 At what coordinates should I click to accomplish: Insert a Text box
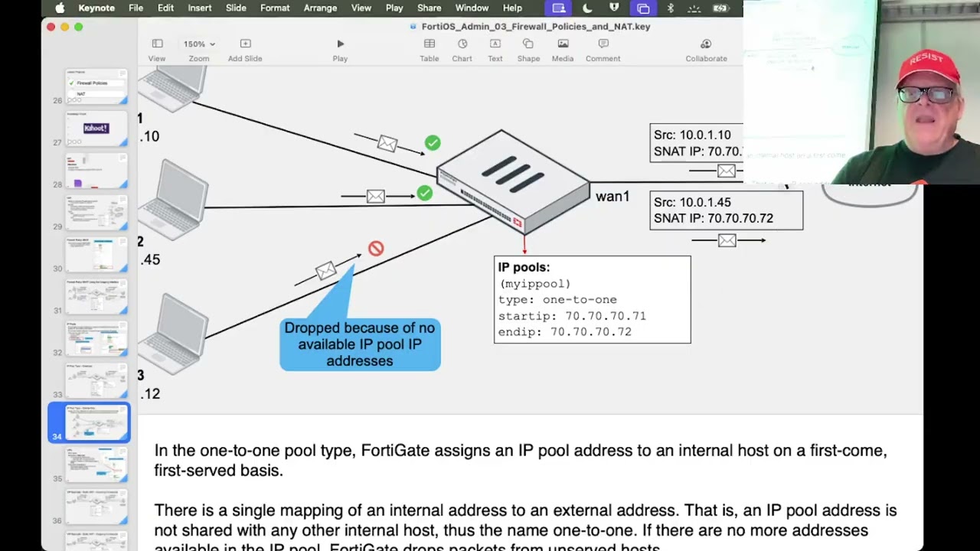point(495,51)
